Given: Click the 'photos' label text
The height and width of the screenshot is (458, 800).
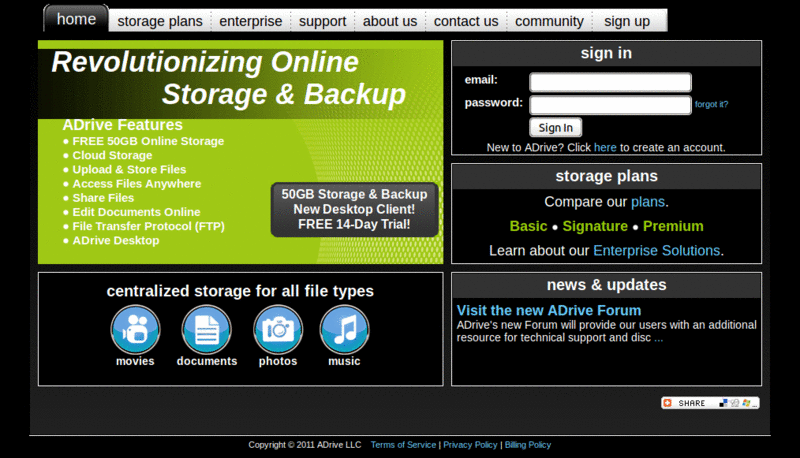Looking at the screenshot, I should pos(278,361).
